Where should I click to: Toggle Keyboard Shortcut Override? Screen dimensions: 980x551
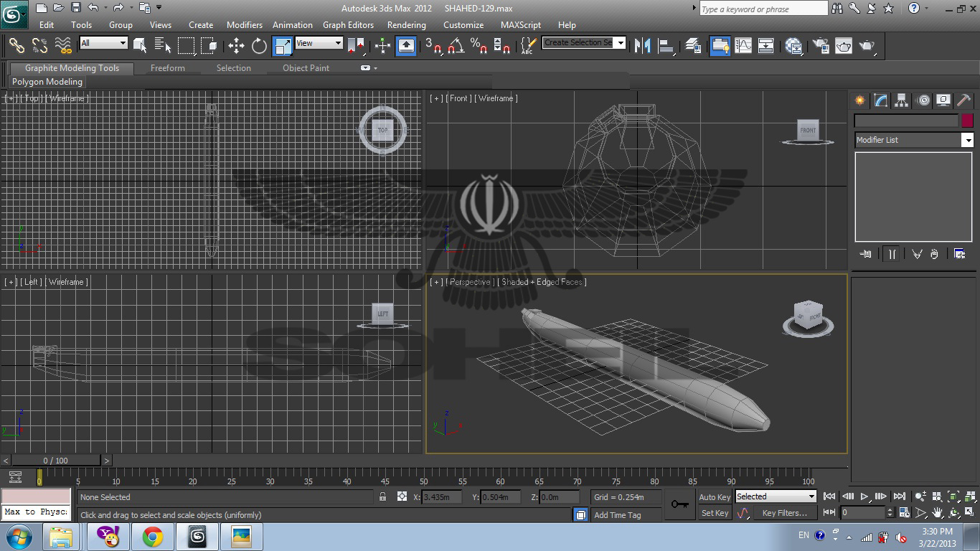tap(406, 46)
